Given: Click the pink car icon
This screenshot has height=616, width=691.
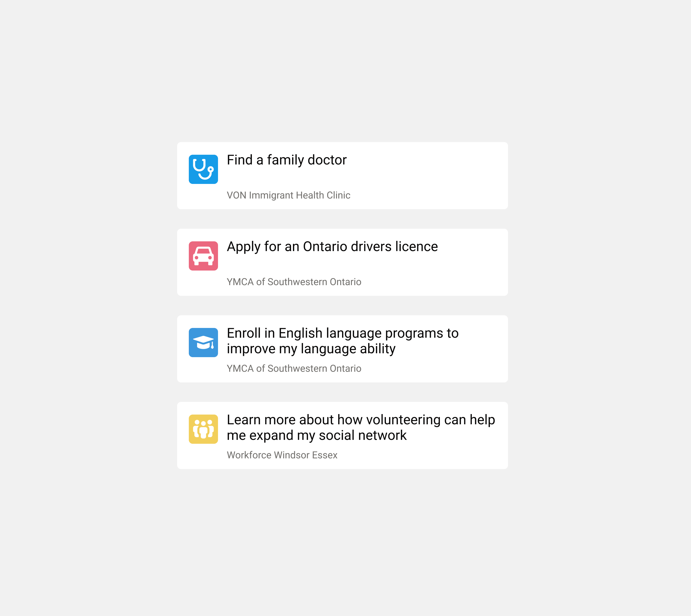Looking at the screenshot, I should point(203,256).
